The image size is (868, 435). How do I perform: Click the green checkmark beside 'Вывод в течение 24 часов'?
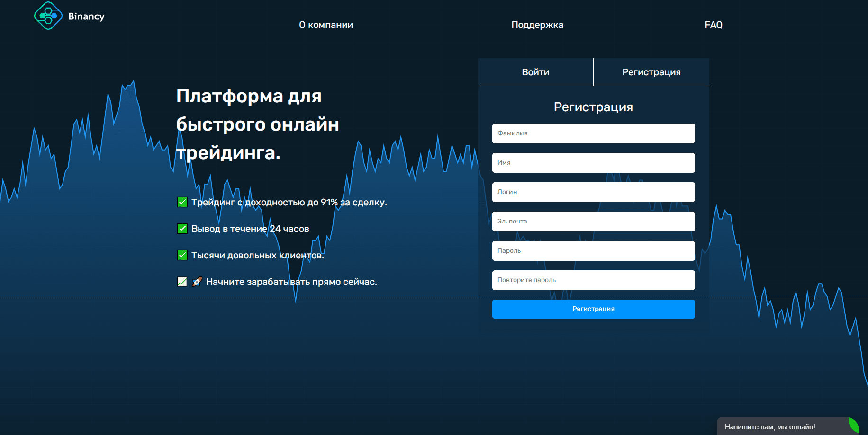[182, 229]
